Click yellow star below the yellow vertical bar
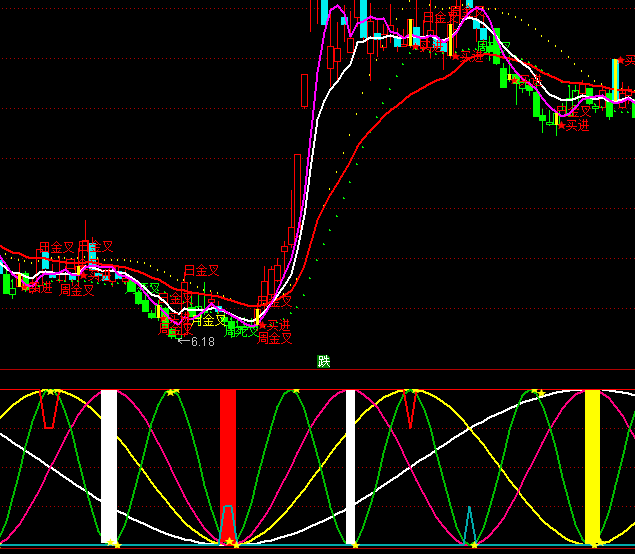This screenshot has width=635, height=554. tap(595, 543)
